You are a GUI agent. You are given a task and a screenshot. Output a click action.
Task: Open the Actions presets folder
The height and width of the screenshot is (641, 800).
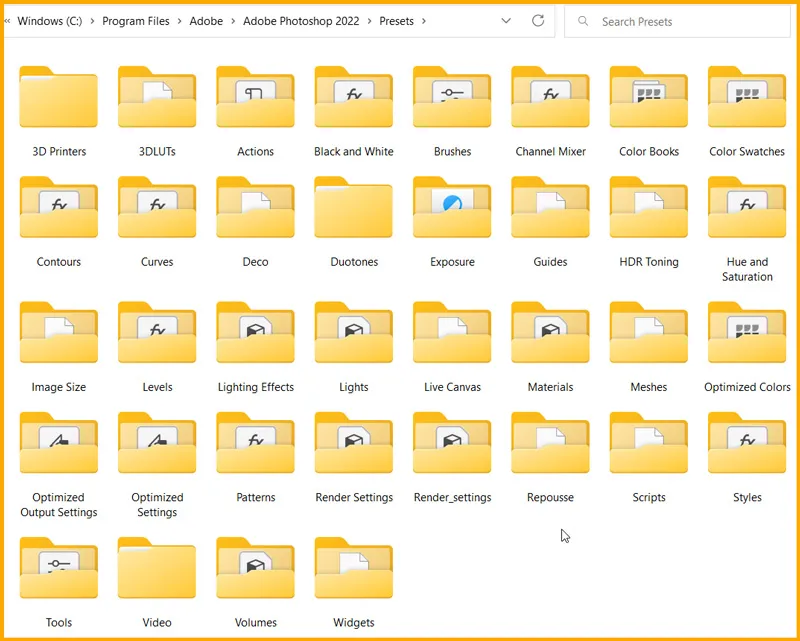[x=254, y=98]
